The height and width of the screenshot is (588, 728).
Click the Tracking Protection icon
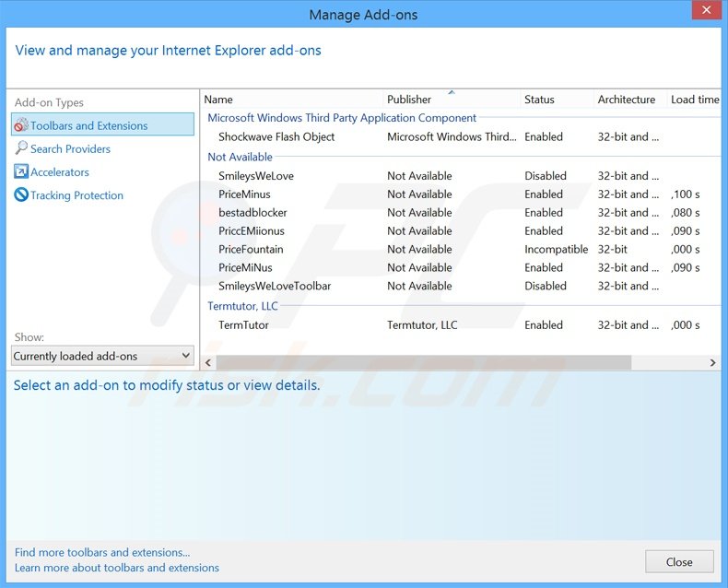[21, 194]
